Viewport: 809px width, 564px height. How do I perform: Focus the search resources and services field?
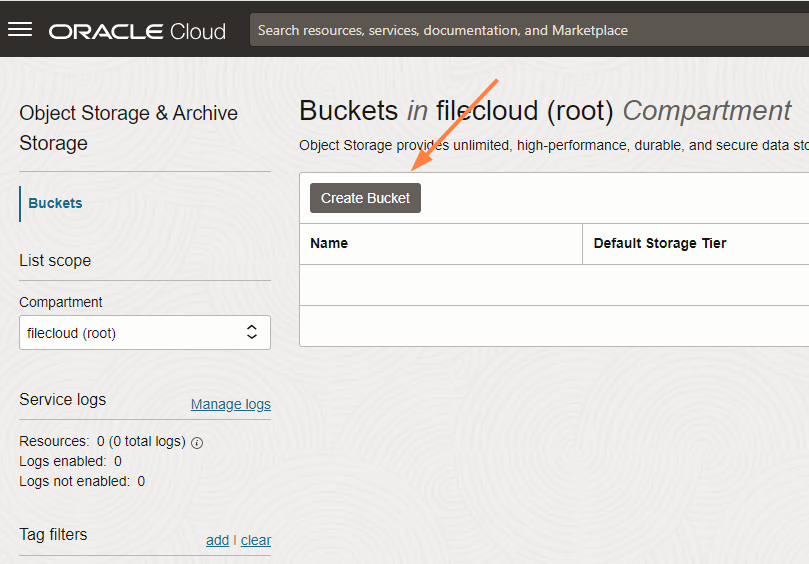coord(528,30)
